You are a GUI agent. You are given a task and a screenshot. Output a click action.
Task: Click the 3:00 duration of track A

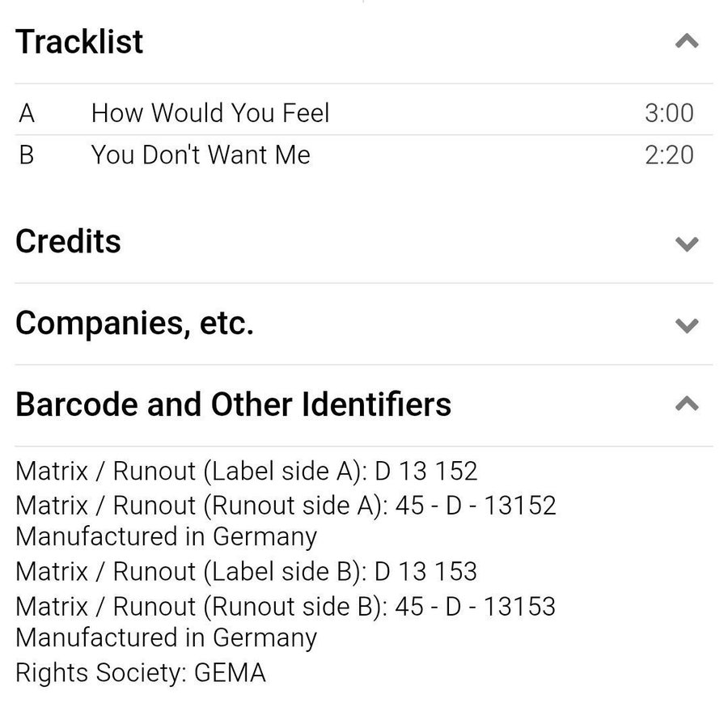point(669,112)
